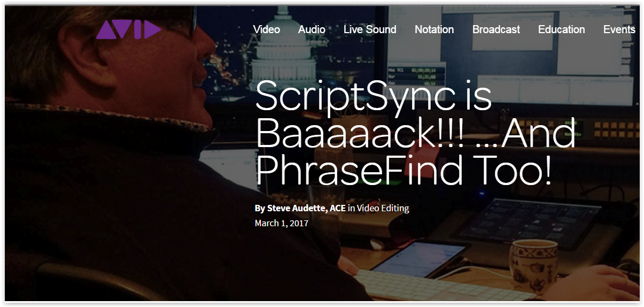The width and height of the screenshot is (644, 307).
Task: Click the March 1, 2017 date
Action: pos(282,222)
